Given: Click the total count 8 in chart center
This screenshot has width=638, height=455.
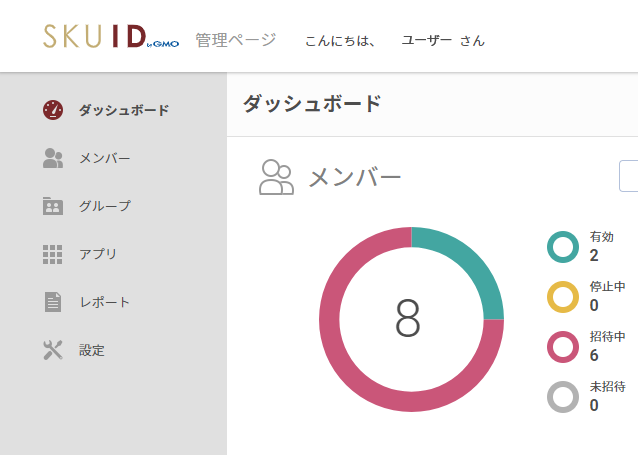Looking at the screenshot, I should pyautogui.click(x=408, y=318).
